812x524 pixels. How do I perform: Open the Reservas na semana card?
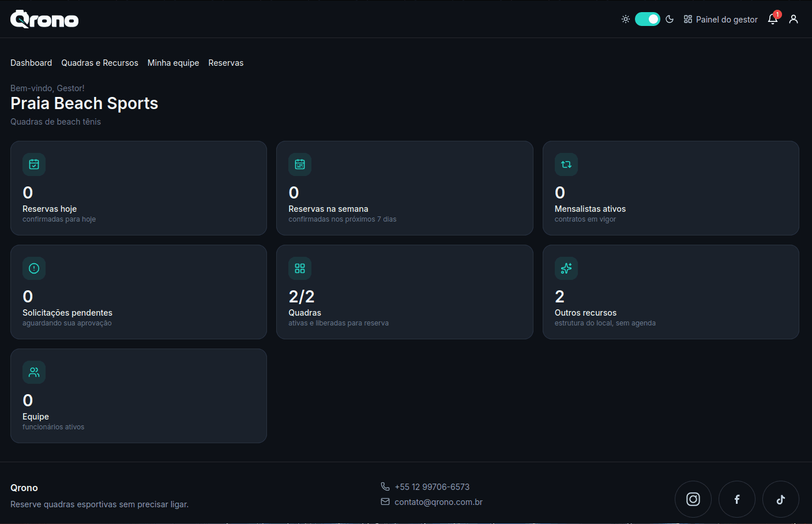[405, 188]
